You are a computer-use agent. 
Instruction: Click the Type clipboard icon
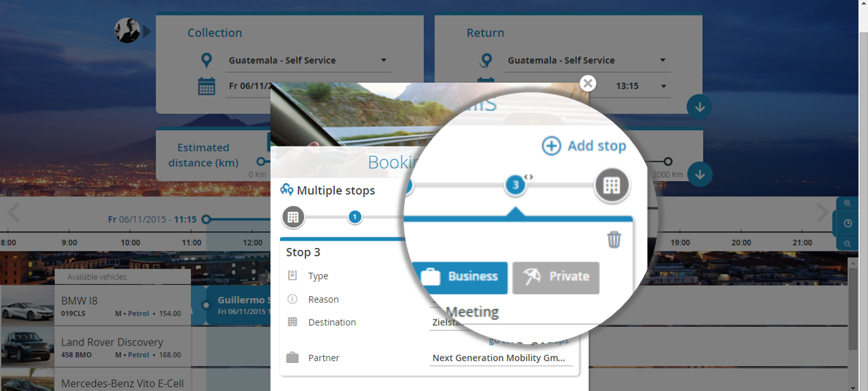click(292, 275)
